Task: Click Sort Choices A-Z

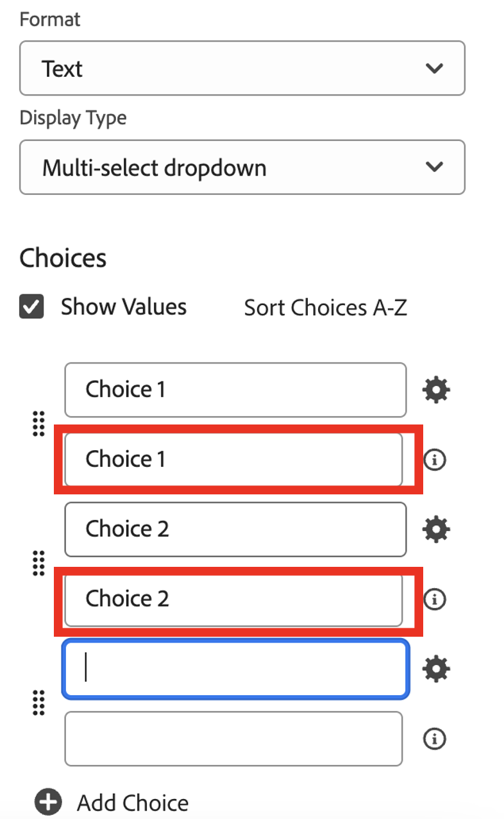Action: click(325, 308)
